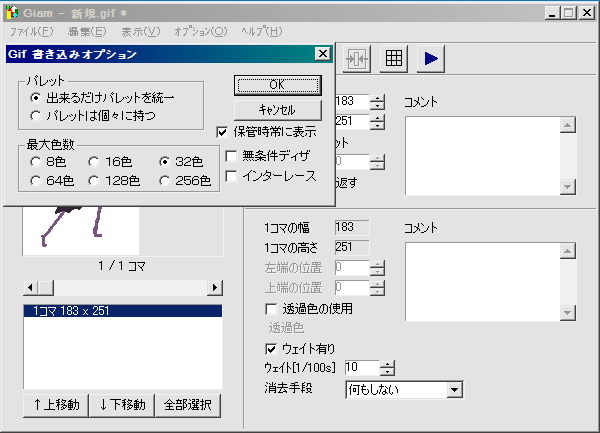Click the grid view toolbar icon
Viewport: 600px width, 433px height.
(394, 59)
